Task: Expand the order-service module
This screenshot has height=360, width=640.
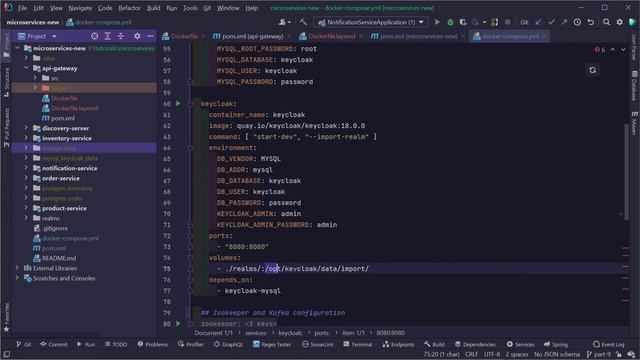Action: point(27,178)
